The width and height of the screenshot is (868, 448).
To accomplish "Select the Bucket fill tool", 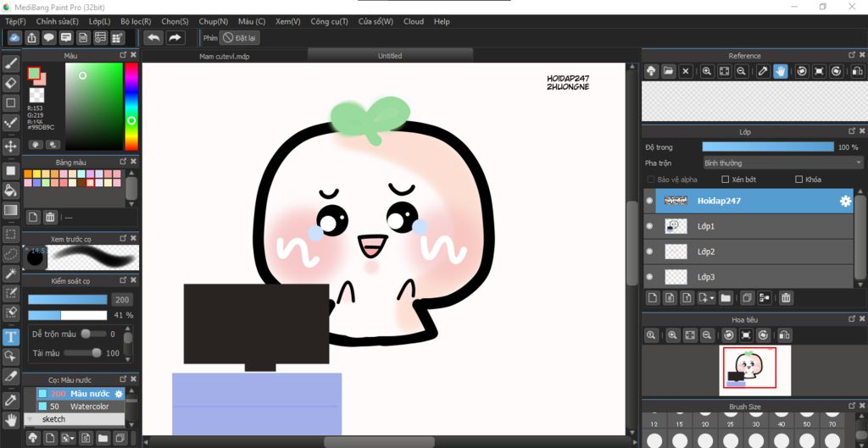I will pyautogui.click(x=10, y=191).
